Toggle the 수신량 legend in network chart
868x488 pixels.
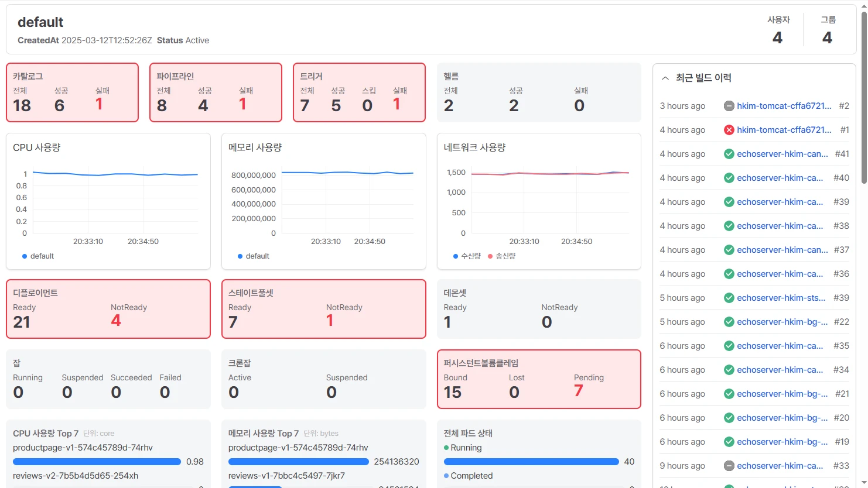[467, 256]
